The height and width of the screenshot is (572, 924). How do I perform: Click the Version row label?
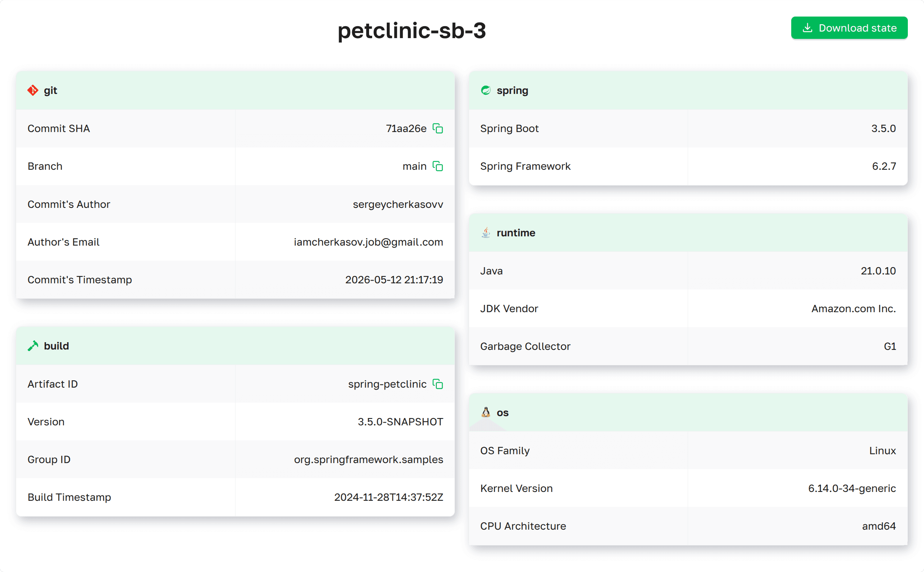tap(46, 422)
